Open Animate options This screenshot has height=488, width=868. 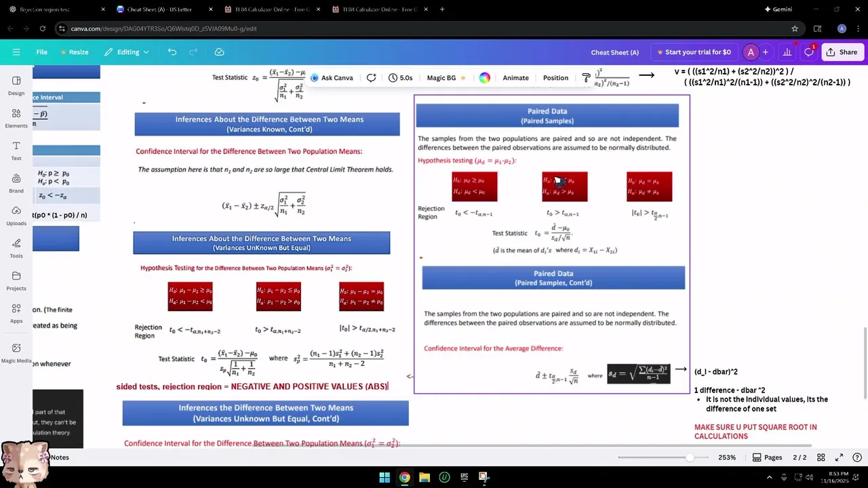[x=515, y=78]
